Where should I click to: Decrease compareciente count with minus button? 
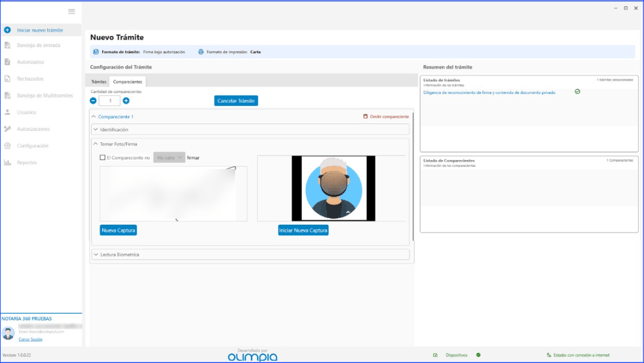(x=93, y=101)
